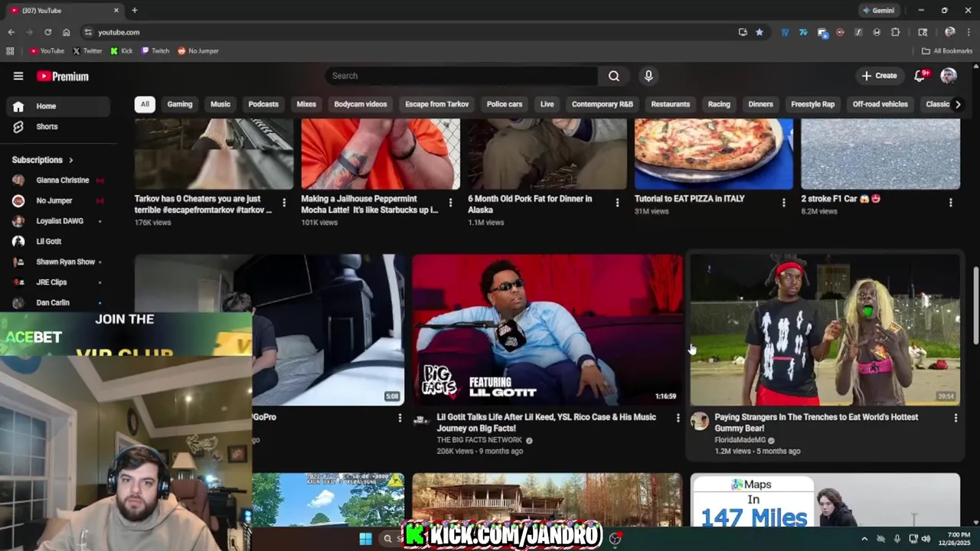Viewport: 980px width, 551px height.
Task: Select the Live chip
Action: click(x=547, y=104)
